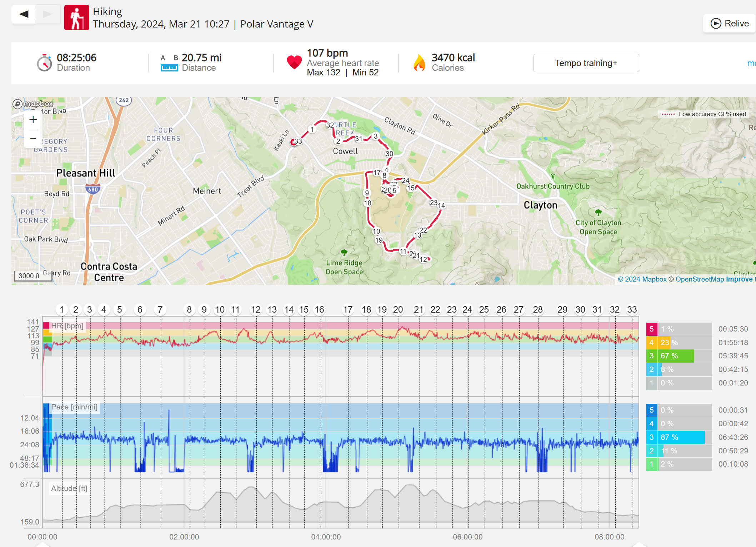Click the Distance ruler icon
Viewport: 756px width, 547px height.
click(x=169, y=68)
